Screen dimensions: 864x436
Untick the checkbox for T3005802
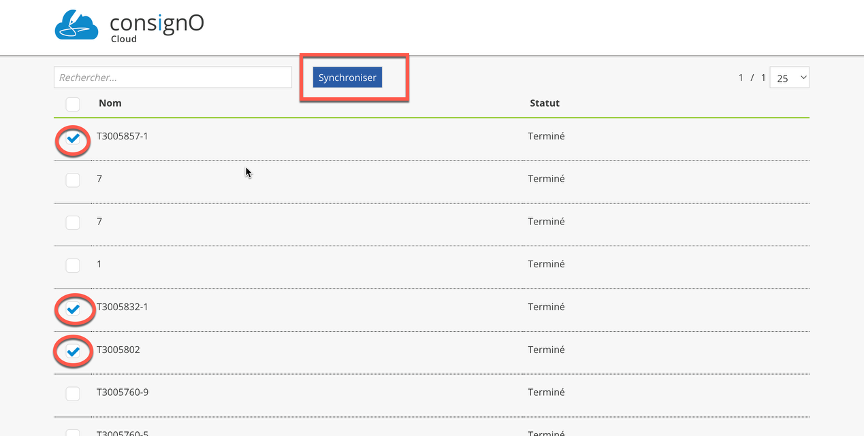[x=73, y=351]
